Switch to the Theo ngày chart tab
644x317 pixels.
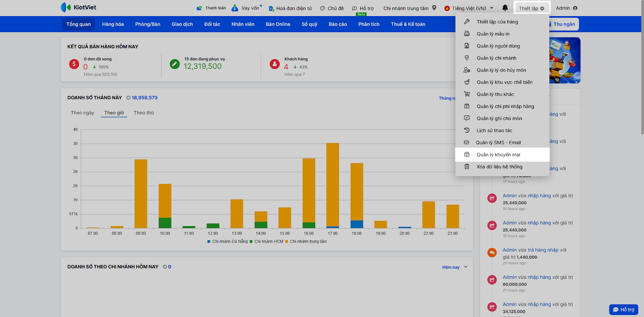(x=83, y=113)
